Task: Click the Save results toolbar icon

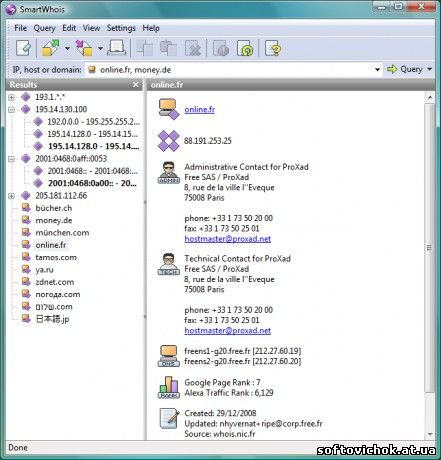Action: [84, 49]
